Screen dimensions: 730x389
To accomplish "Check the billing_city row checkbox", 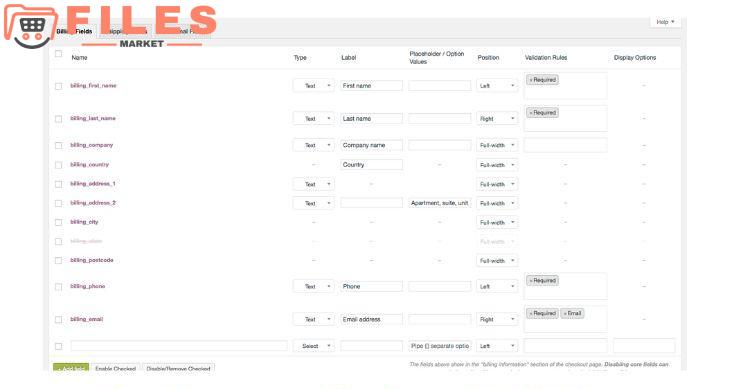I will click(58, 222).
